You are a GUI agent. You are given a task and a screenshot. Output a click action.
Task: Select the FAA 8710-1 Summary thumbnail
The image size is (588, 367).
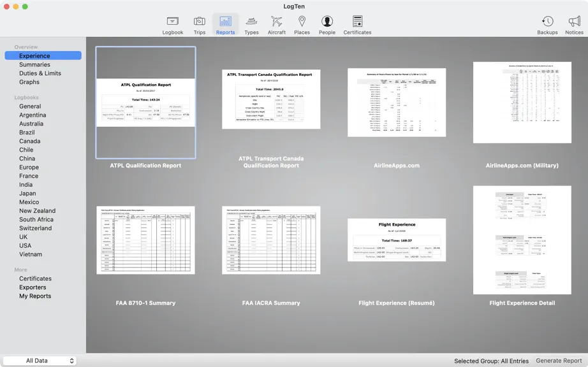coord(145,240)
